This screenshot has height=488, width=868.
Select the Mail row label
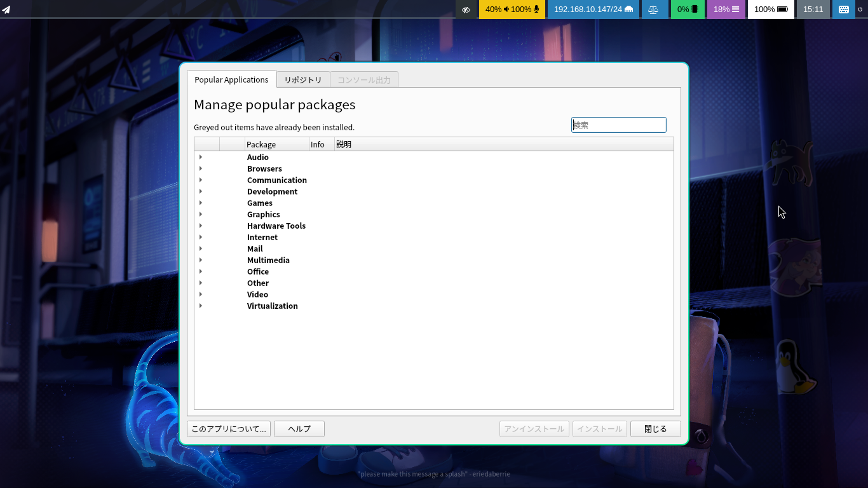click(x=255, y=248)
